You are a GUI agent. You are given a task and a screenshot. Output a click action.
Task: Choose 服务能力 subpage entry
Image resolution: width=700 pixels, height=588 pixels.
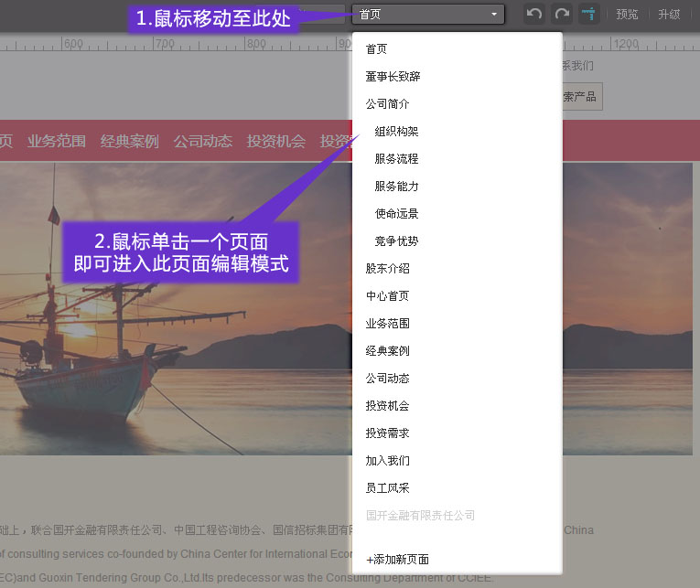(396, 187)
